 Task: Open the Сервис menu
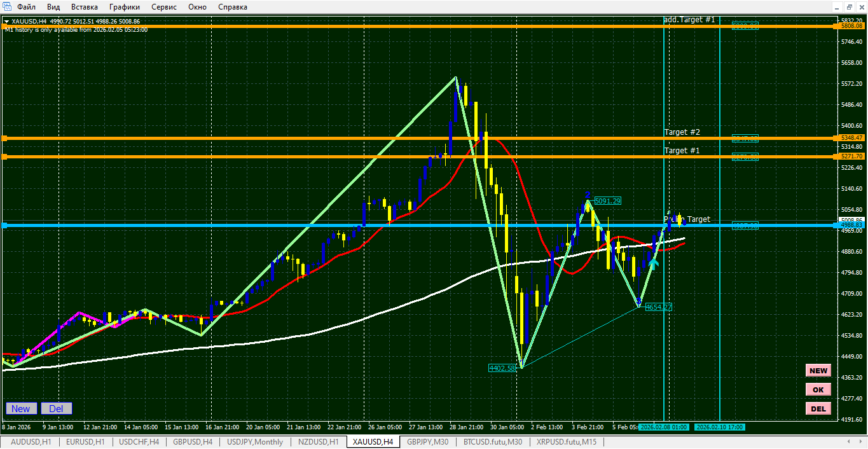tap(164, 7)
